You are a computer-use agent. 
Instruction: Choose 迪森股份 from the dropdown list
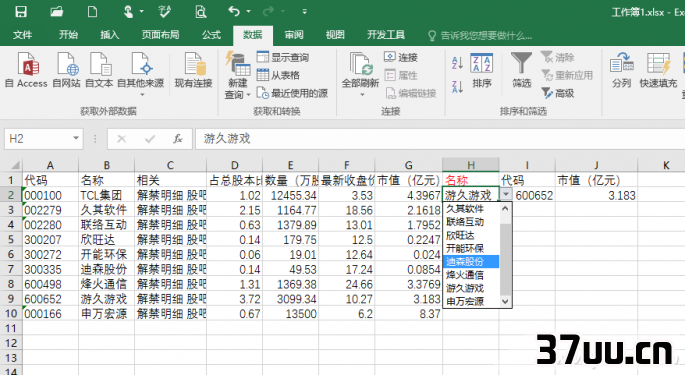(x=471, y=261)
